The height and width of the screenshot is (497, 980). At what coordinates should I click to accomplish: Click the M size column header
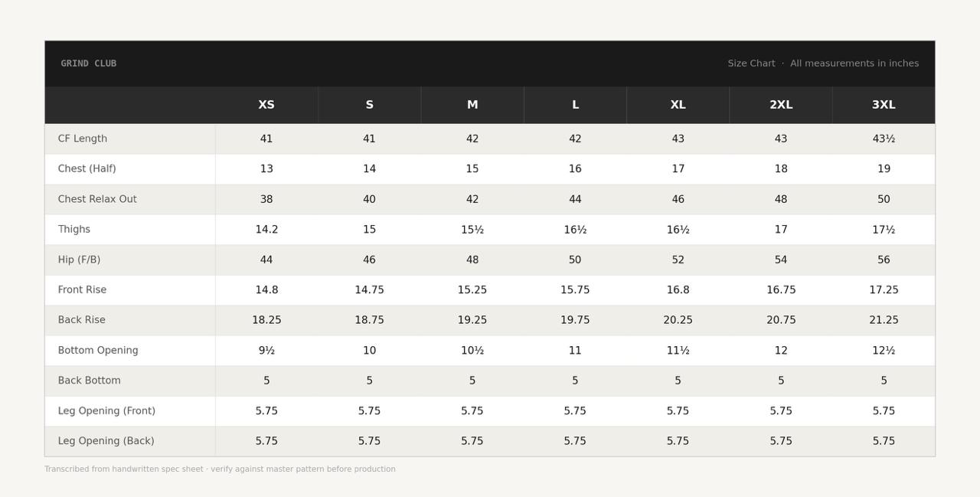472,105
